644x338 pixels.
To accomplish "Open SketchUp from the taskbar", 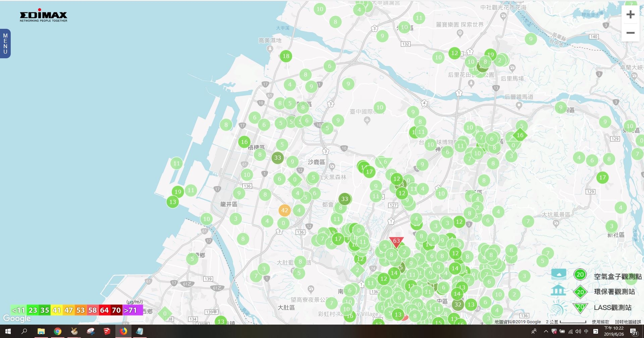I will point(107,331).
